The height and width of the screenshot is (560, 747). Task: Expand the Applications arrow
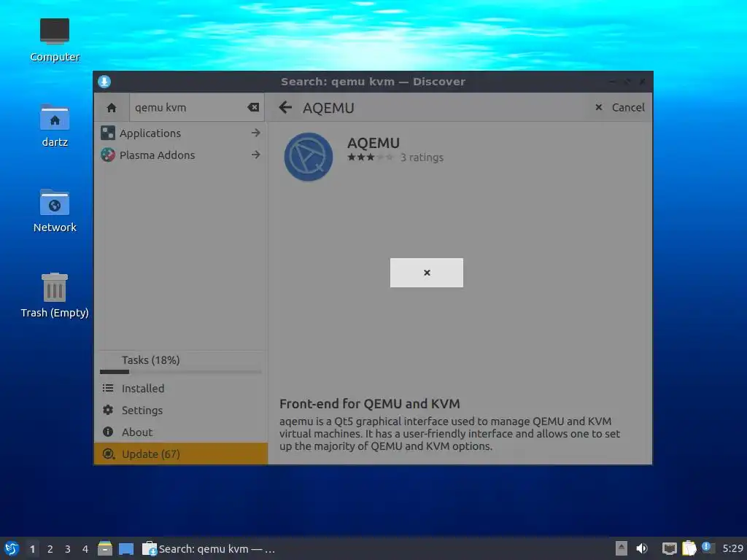(x=256, y=133)
